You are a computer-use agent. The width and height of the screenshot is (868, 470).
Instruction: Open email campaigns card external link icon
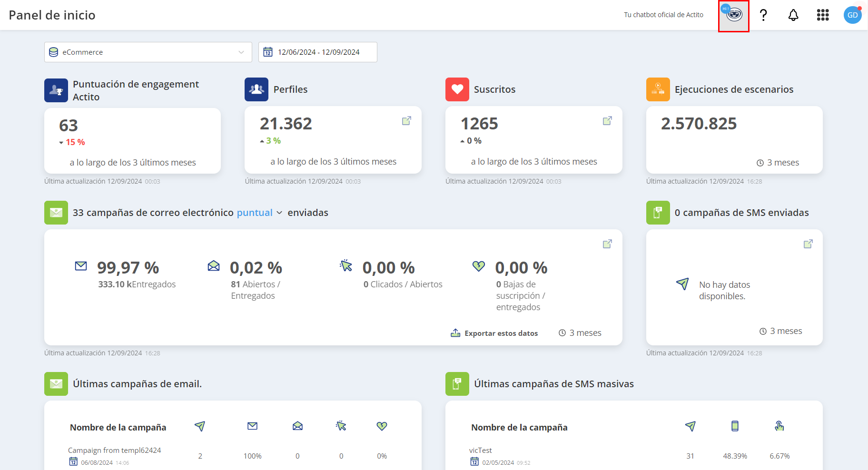point(607,244)
